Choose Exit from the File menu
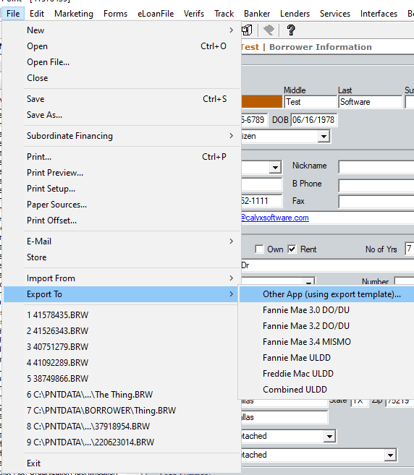The image size is (414, 475). tap(122, 463)
